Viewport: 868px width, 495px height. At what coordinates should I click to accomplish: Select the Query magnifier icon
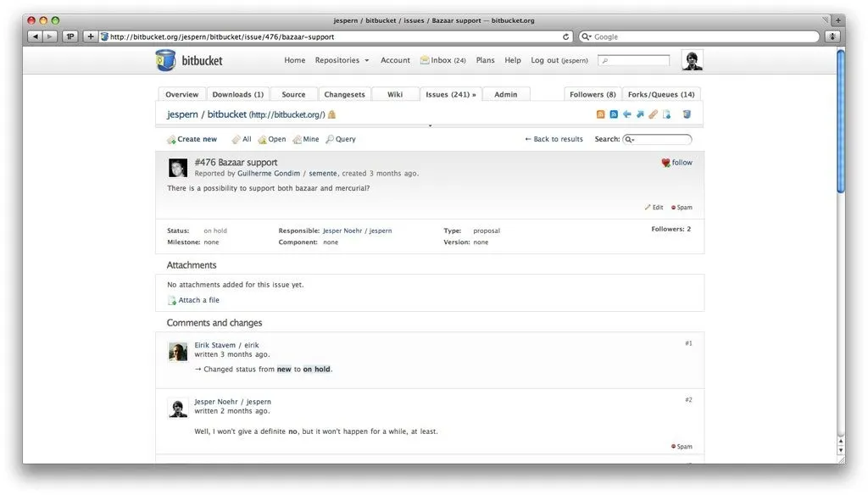click(331, 138)
